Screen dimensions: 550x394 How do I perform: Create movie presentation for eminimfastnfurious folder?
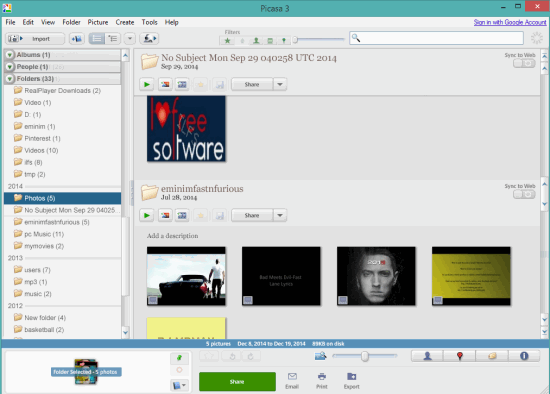pyautogui.click(x=182, y=215)
